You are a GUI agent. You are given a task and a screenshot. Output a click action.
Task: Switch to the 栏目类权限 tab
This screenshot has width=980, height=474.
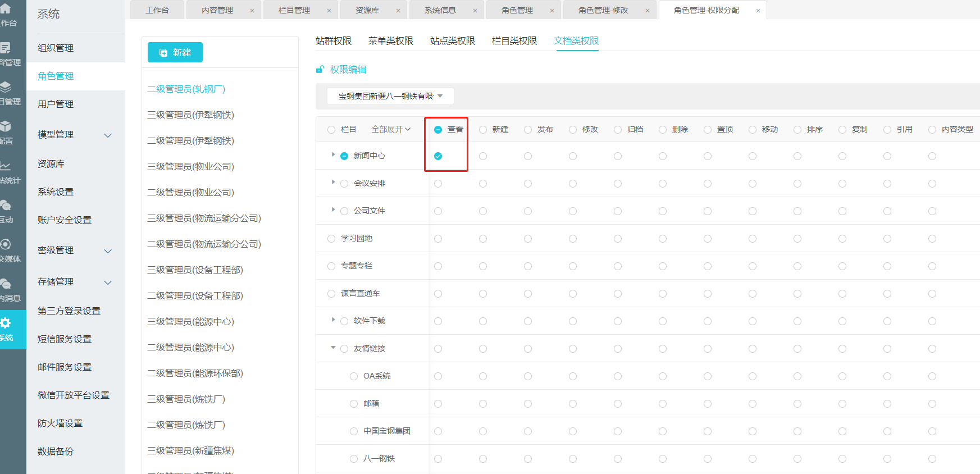point(514,41)
